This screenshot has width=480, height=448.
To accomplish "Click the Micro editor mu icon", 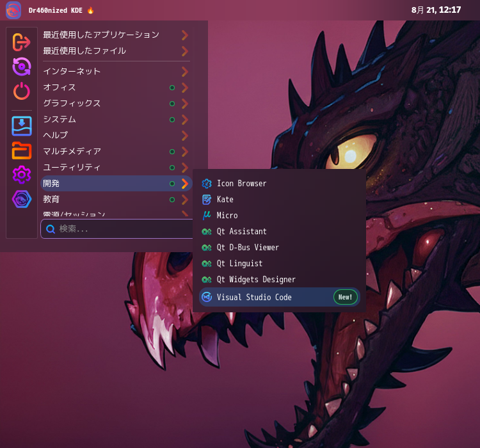I will pyautogui.click(x=207, y=215).
